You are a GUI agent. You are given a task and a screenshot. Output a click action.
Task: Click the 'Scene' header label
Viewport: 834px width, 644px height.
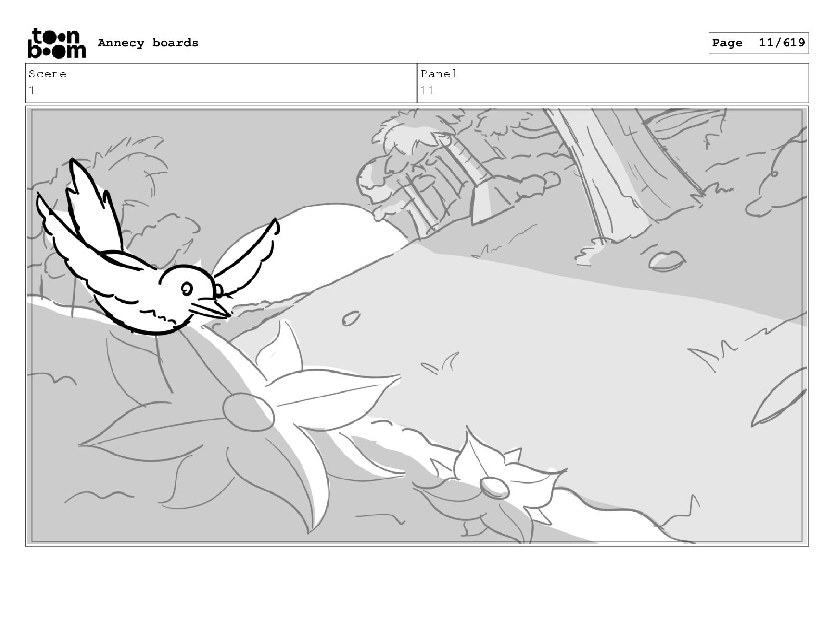[47, 74]
